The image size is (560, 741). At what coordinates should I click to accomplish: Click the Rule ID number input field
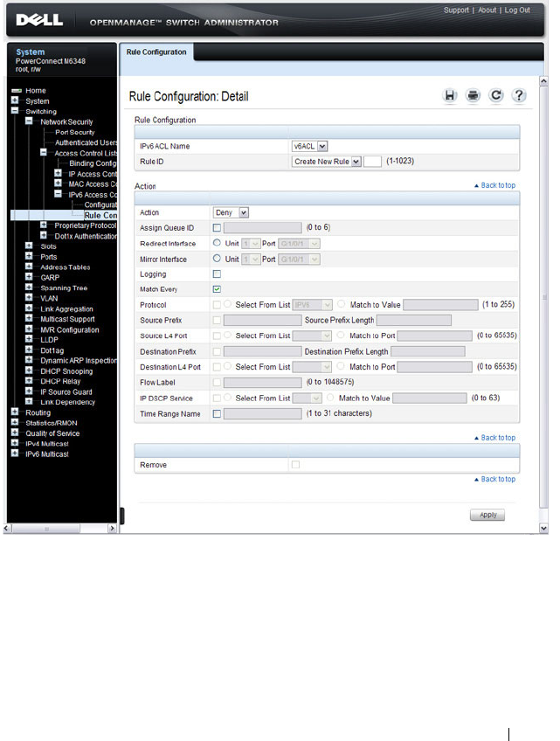coord(372,162)
